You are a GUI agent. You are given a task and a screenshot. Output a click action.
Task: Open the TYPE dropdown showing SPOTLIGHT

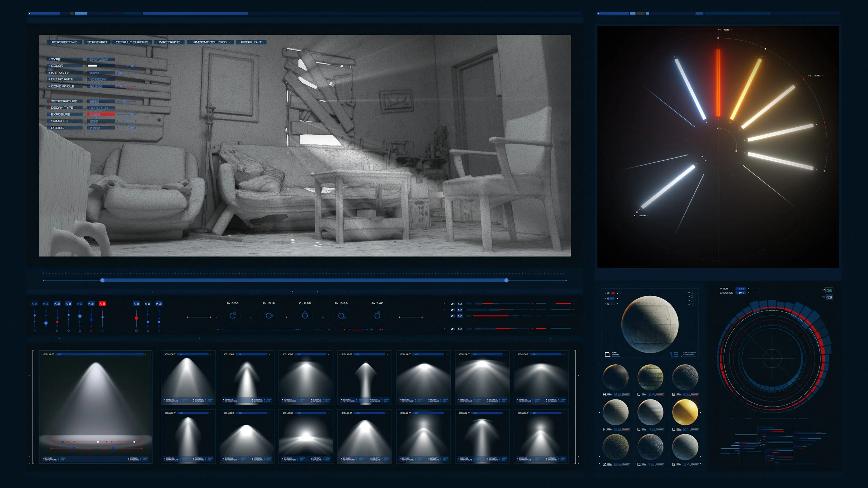click(x=101, y=59)
